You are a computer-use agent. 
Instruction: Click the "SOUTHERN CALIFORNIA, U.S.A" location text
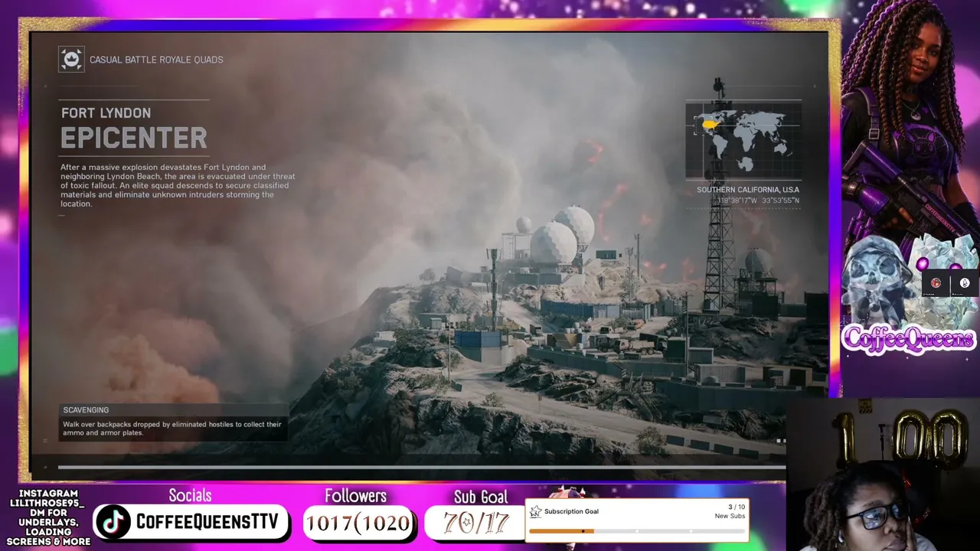[x=748, y=190]
